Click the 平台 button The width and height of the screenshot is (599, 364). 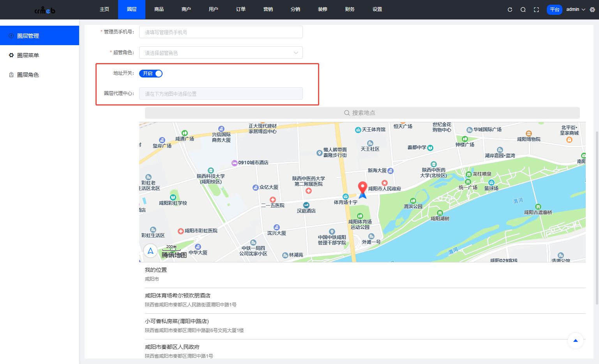pos(555,9)
